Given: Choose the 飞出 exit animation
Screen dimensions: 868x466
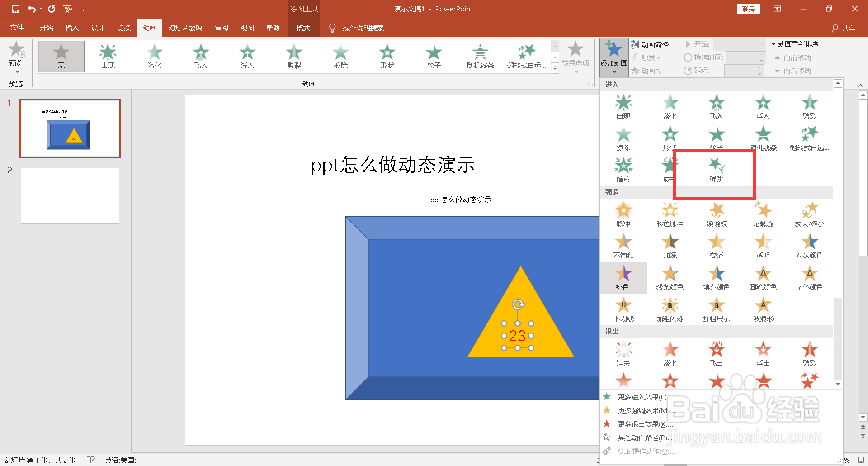Looking at the screenshot, I should (x=716, y=353).
